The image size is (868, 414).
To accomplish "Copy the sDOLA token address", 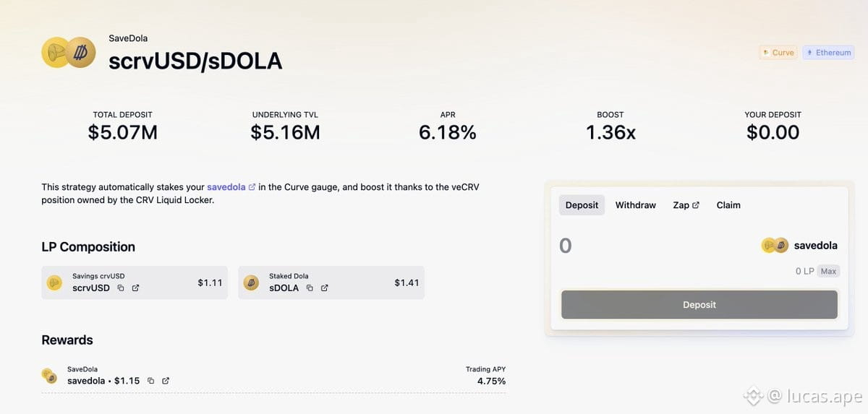I will (x=310, y=288).
